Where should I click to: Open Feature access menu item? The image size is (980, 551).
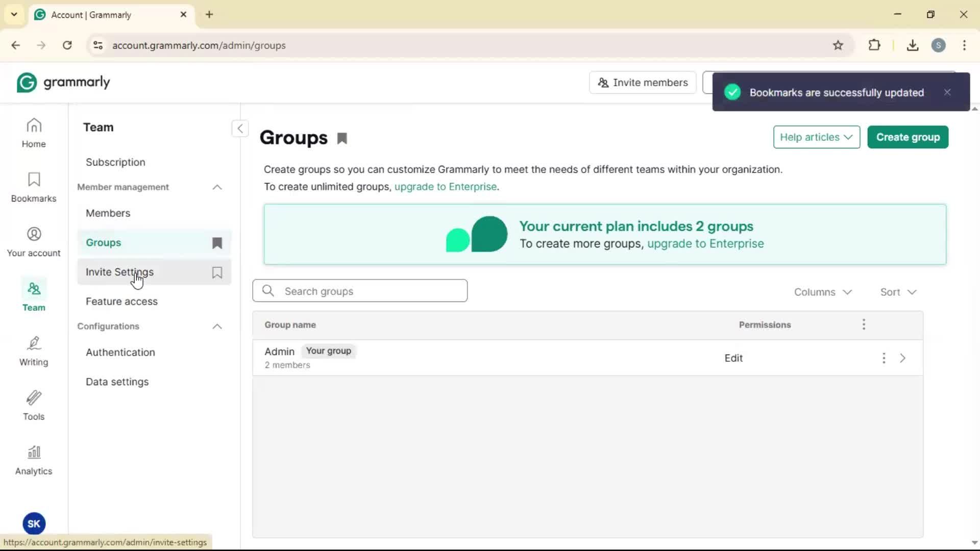(x=121, y=302)
